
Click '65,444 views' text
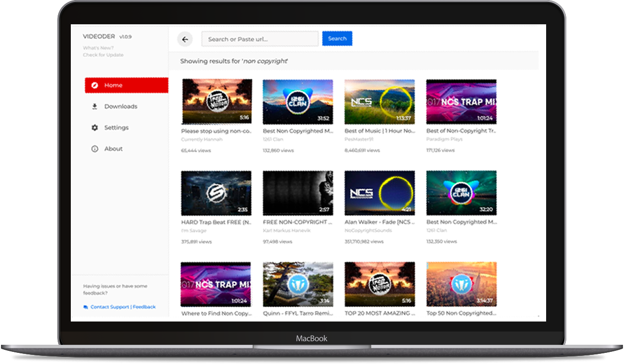click(196, 151)
